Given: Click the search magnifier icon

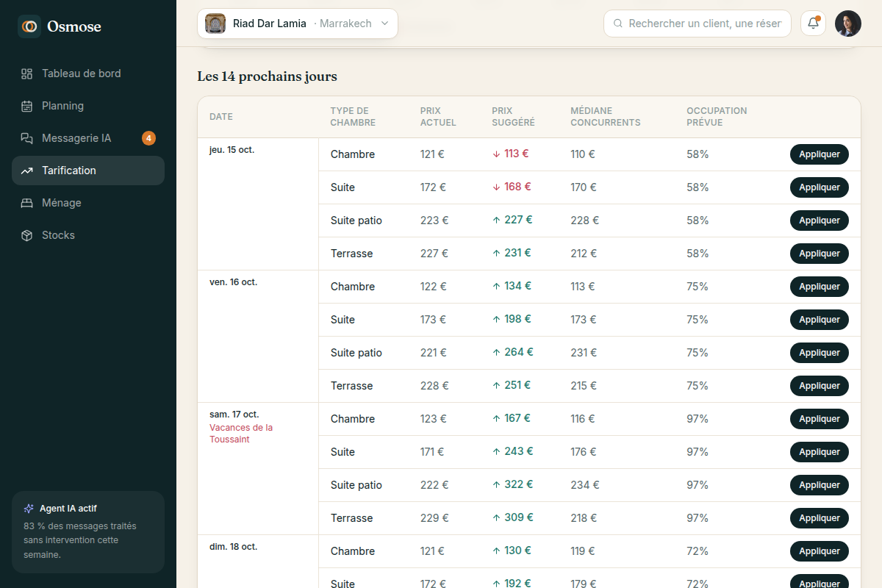Looking at the screenshot, I should tap(618, 24).
